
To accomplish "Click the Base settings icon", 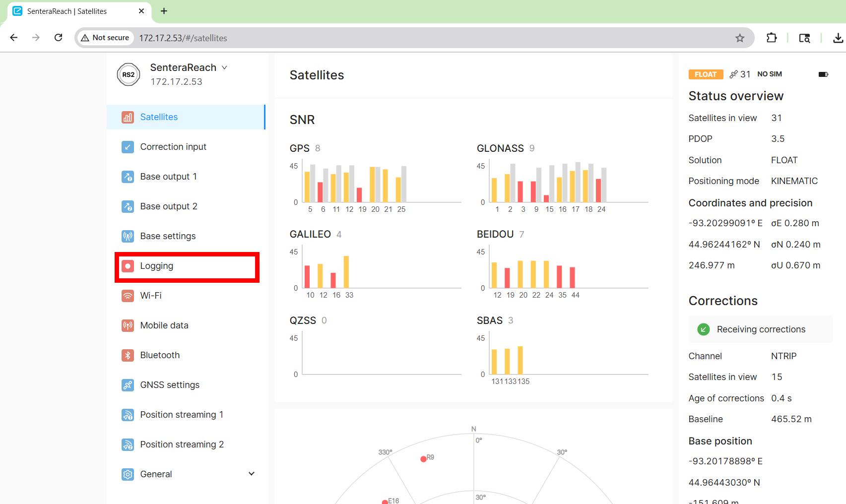I will (x=128, y=236).
